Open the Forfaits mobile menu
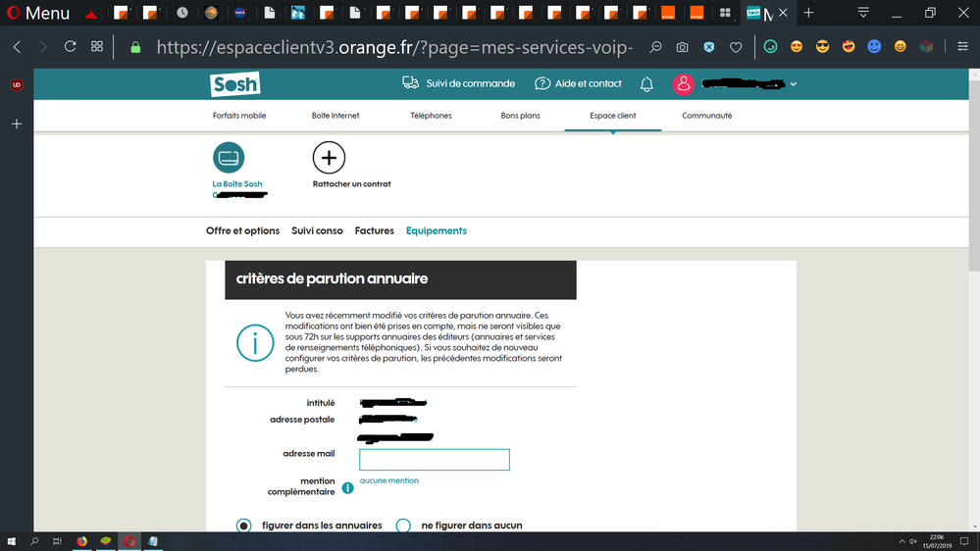Viewport: 980px width, 551px height. click(x=239, y=116)
